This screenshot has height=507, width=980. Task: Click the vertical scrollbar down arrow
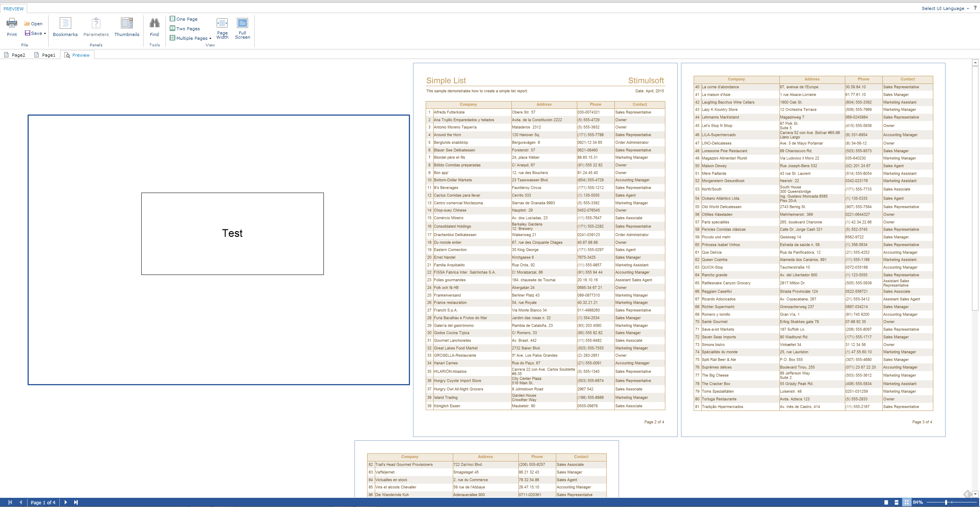pos(975,494)
